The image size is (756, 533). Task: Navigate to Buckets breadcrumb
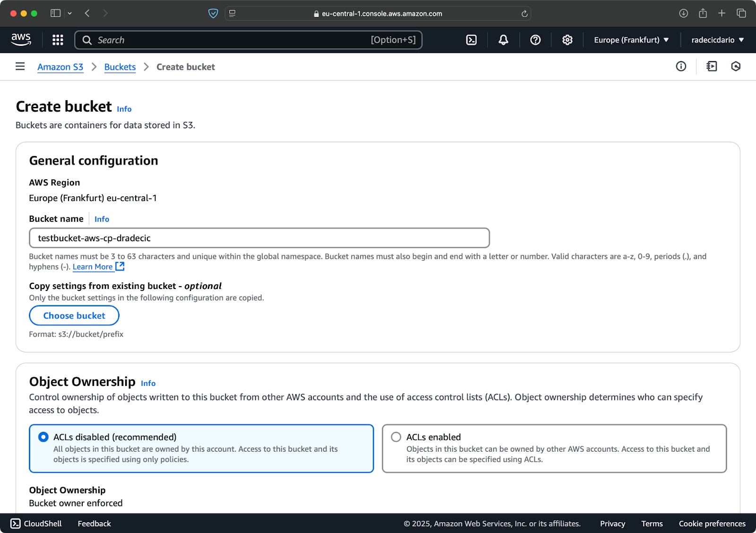(x=120, y=67)
